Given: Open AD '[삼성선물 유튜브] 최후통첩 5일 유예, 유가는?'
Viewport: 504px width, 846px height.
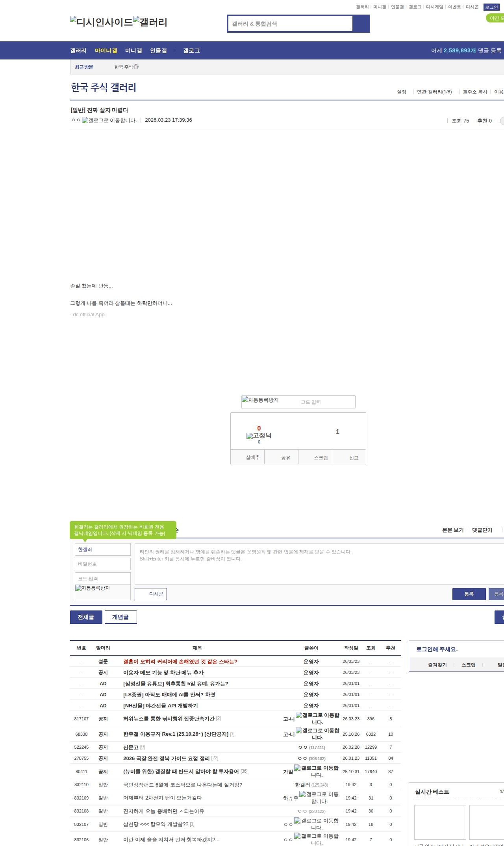Looking at the screenshot, I should 176,684.
